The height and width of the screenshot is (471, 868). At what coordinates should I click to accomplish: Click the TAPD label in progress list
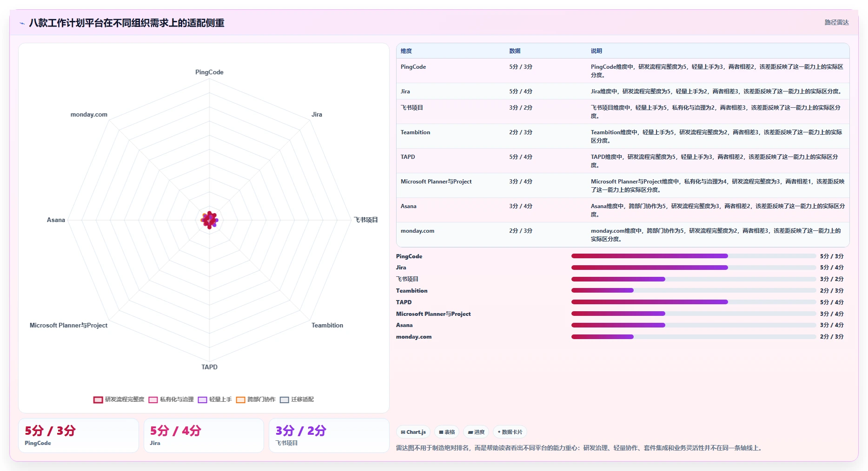[x=404, y=302]
